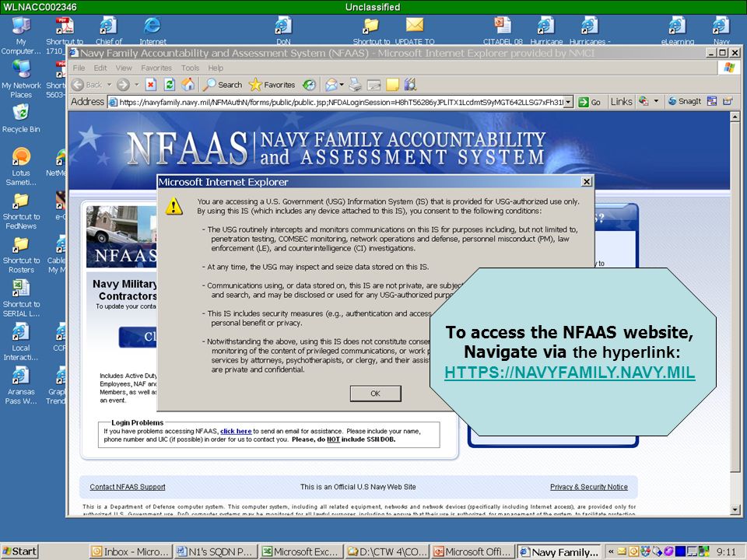
Task: Click the browser scrollbar down arrow
Action: [x=735, y=509]
